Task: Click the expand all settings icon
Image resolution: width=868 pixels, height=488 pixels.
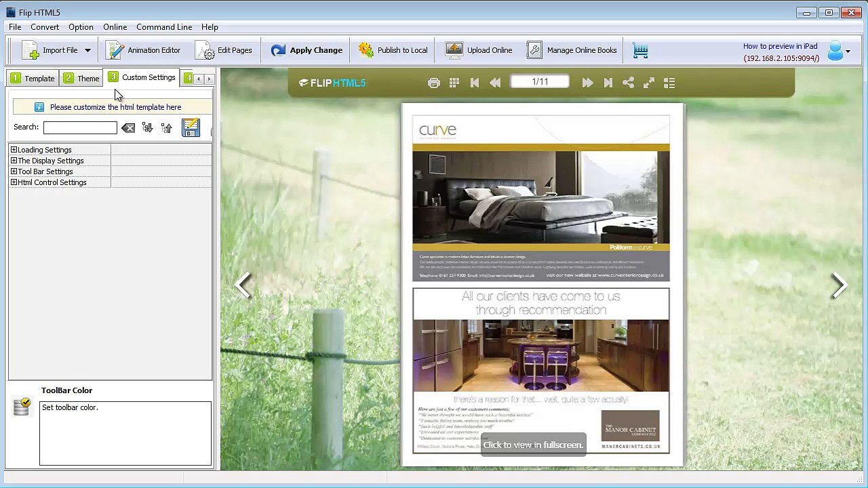Action: click(x=147, y=127)
